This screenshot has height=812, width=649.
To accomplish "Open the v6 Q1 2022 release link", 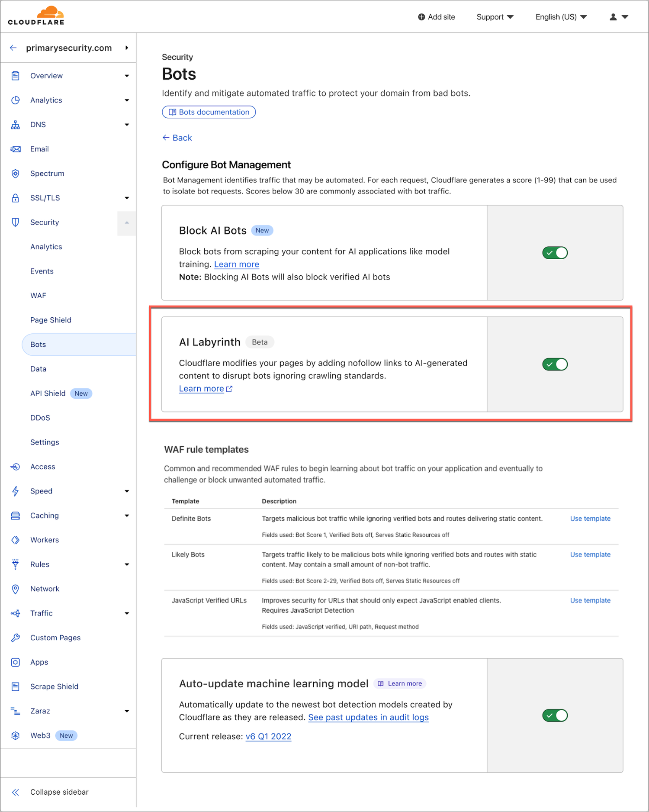I will [268, 737].
